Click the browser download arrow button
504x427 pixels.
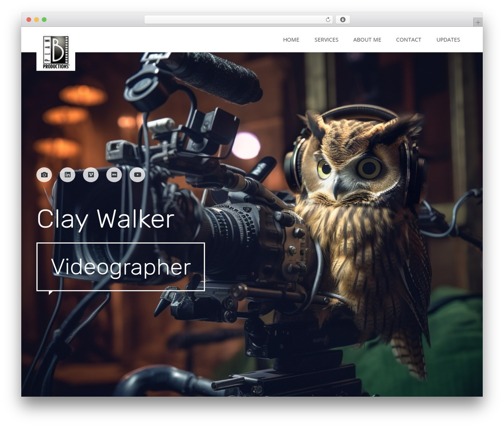343,20
